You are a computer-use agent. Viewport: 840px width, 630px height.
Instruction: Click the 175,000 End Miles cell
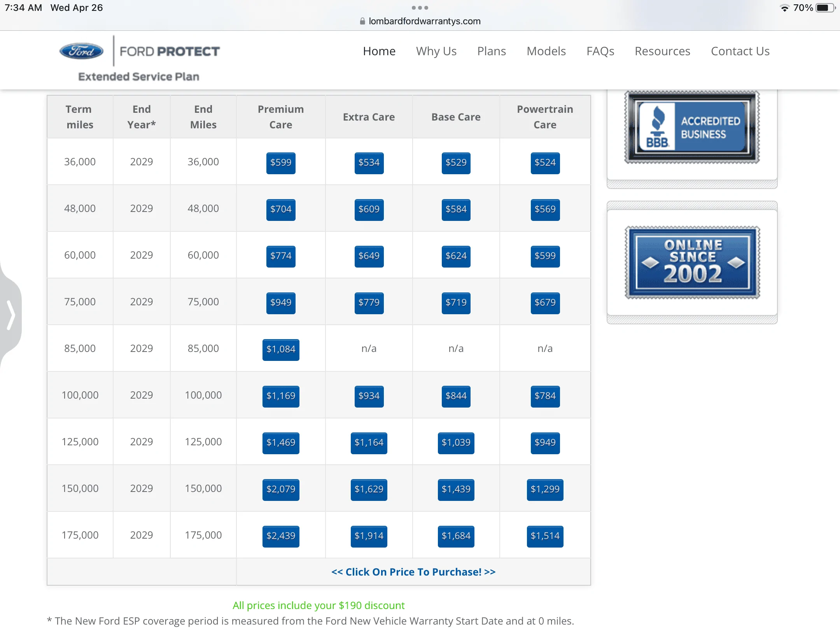203,535
